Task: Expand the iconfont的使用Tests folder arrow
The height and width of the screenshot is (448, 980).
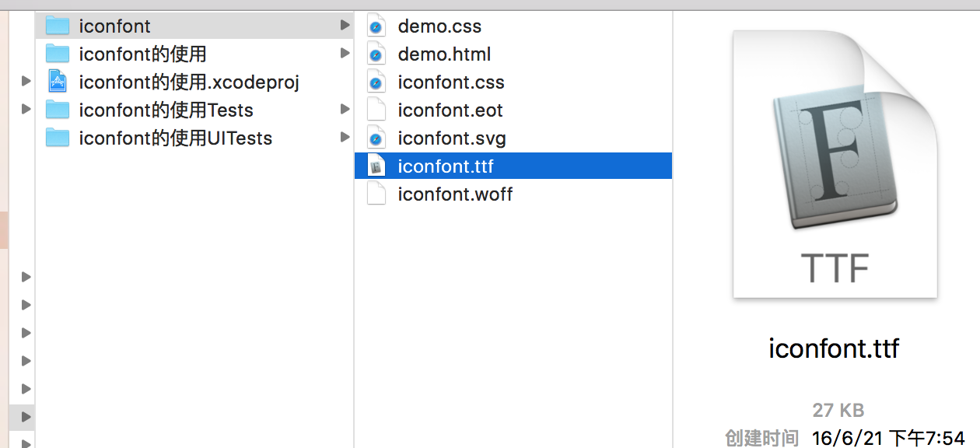Action: click(x=345, y=110)
